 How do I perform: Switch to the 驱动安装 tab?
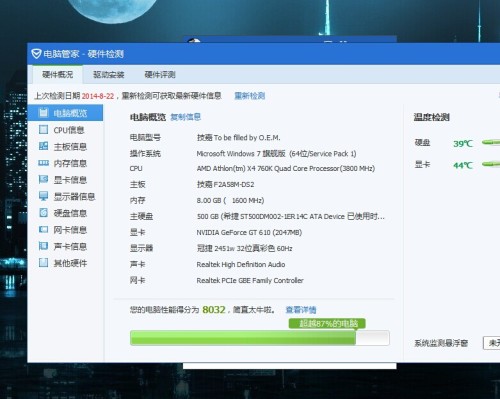point(109,74)
